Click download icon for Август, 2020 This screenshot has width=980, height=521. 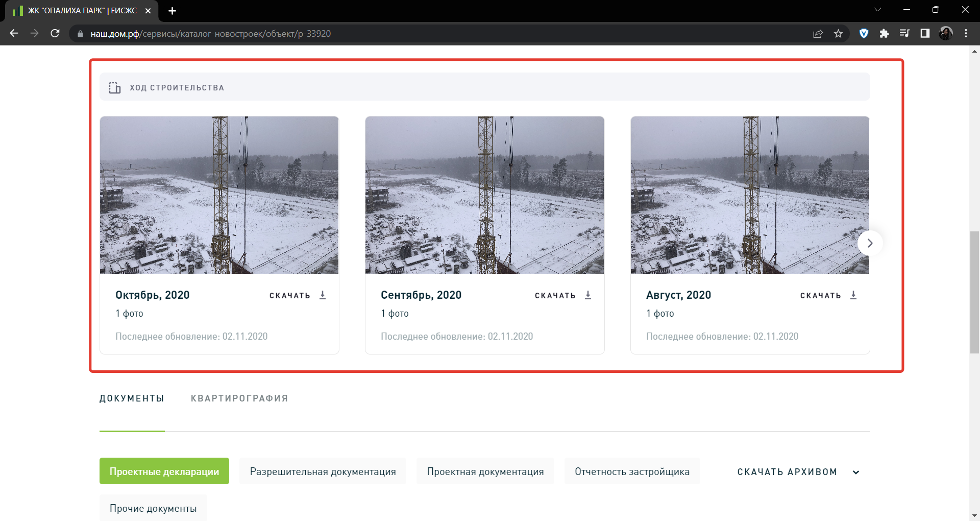coord(853,295)
